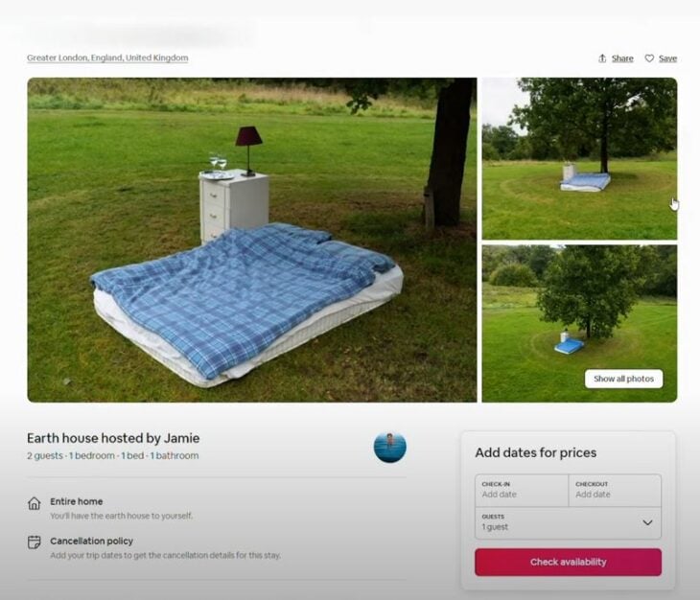
Task: Click the Earth house hosted by Jamie heading
Action: click(113, 438)
